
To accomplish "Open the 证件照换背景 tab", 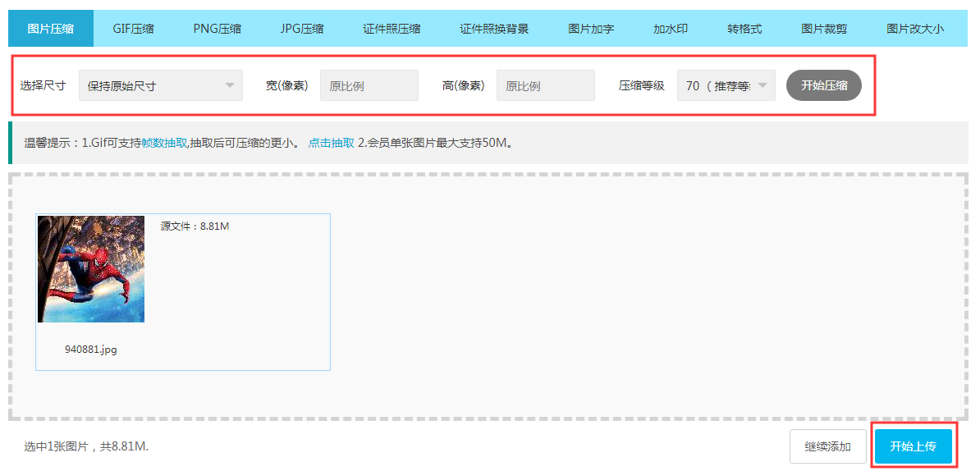I will 494,29.
